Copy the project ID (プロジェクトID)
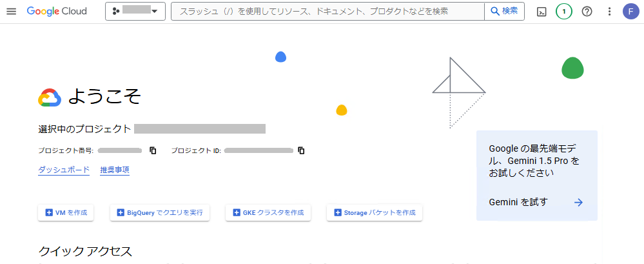This screenshot has height=264, width=644. tap(301, 150)
